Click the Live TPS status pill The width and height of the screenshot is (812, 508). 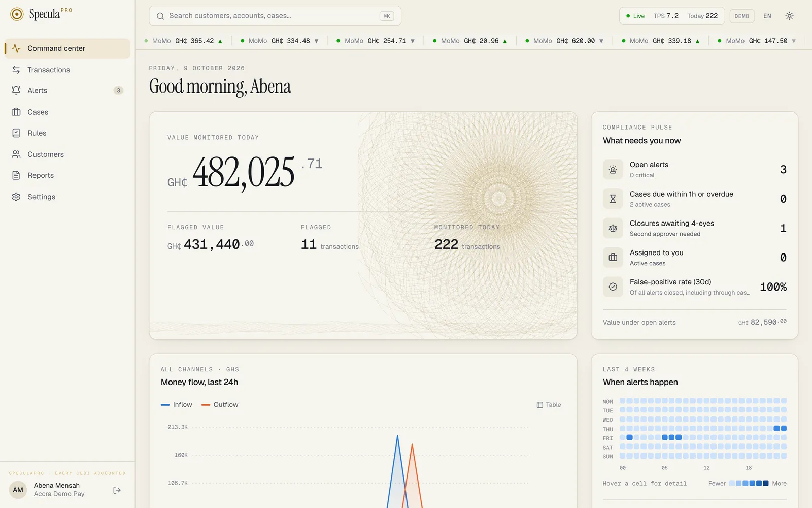point(672,16)
